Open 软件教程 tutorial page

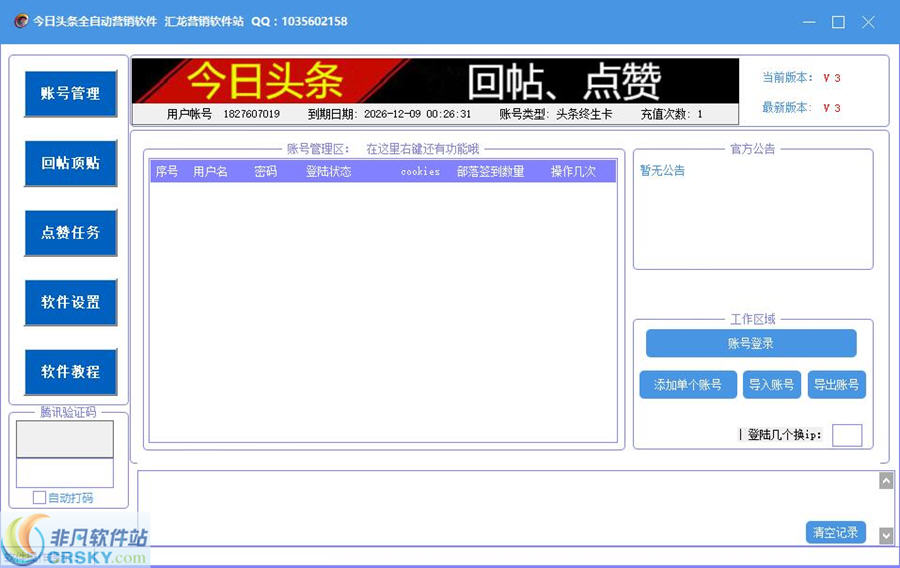pos(71,372)
